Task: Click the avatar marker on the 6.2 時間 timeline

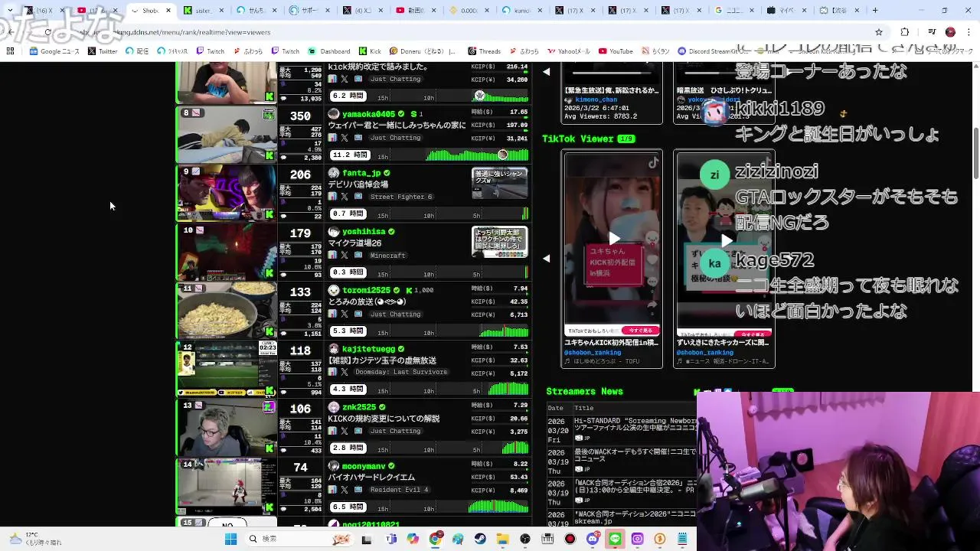Action: tap(479, 96)
